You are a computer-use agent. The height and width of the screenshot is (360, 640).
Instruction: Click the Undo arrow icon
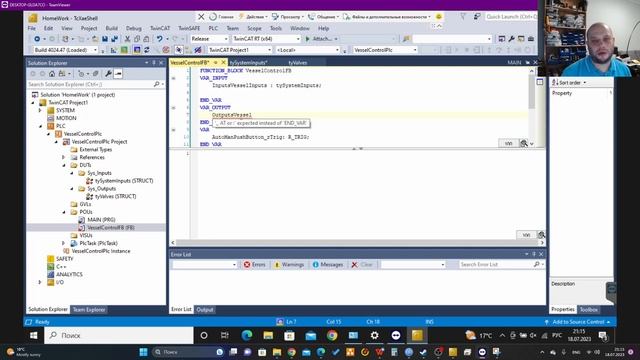click(160, 39)
